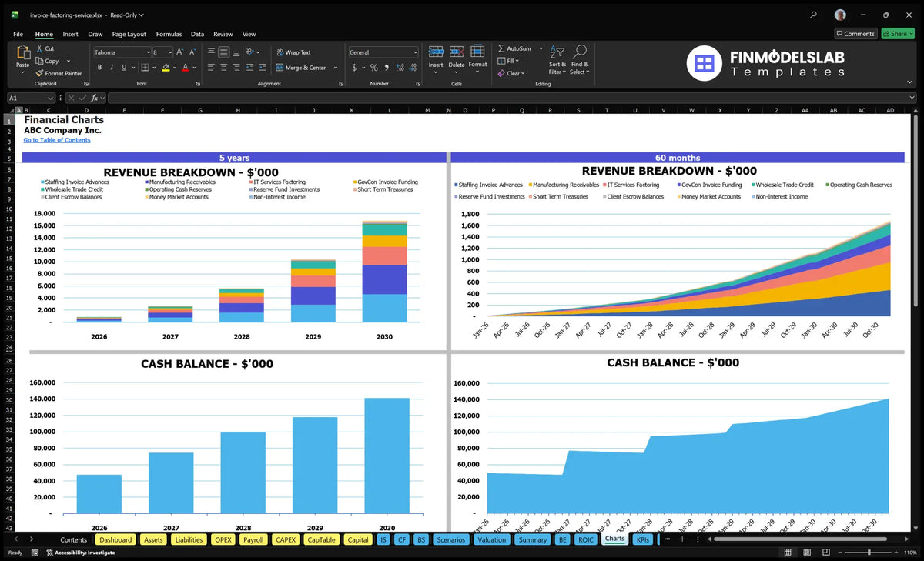The width and height of the screenshot is (924, 561).
Task: Toggle middle vertical alignment
Action: click(x=223, y=52)
